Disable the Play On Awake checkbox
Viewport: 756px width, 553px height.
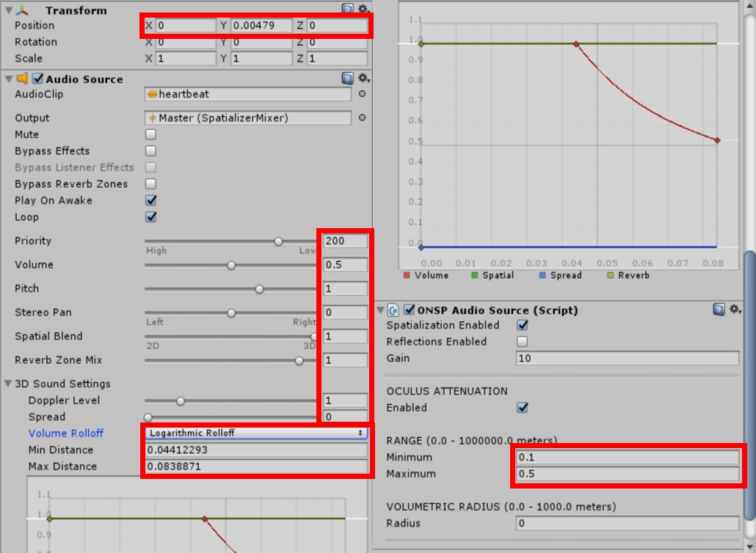[150, 200]
